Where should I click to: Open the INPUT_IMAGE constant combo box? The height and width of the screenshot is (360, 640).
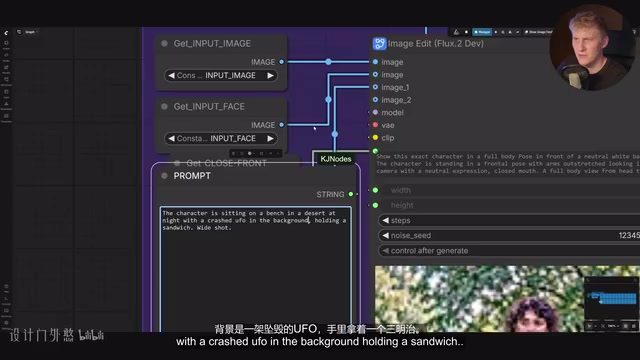[221, 76]
